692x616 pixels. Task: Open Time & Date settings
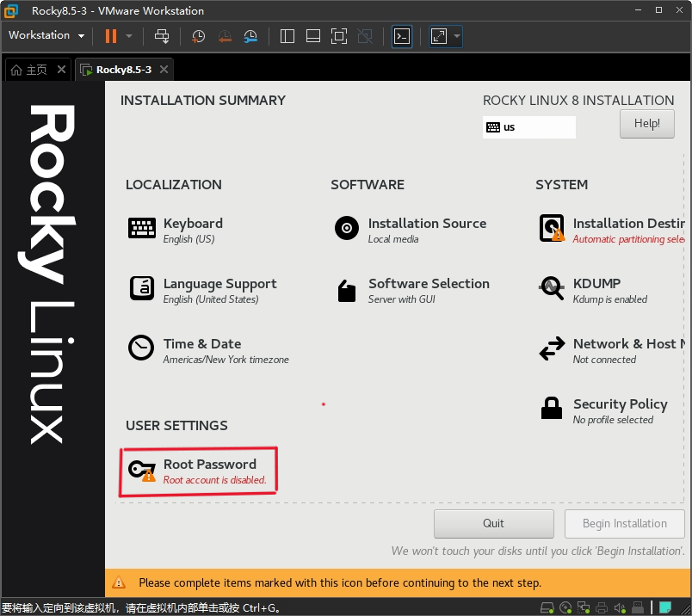[208, 351]
